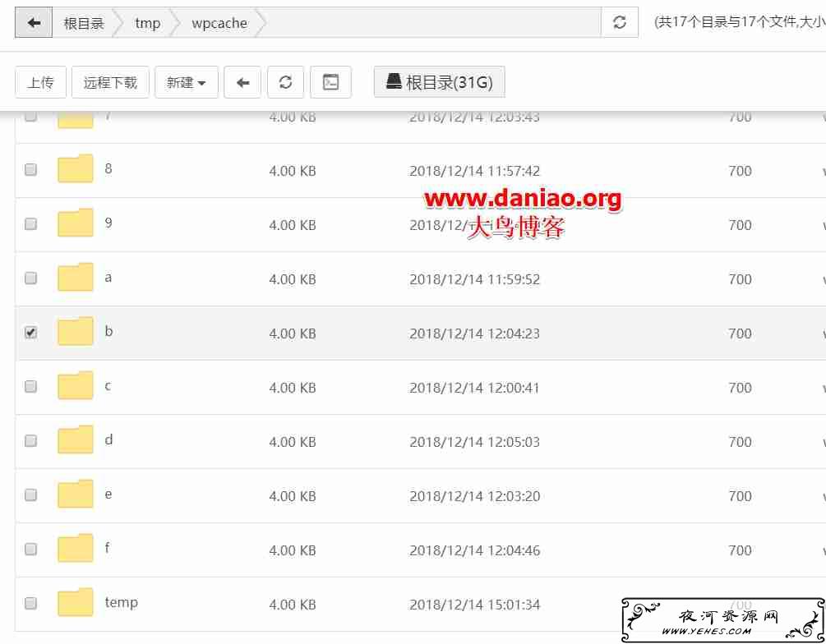
Task: Open folder icon for directory a
Action: point(76,277)
